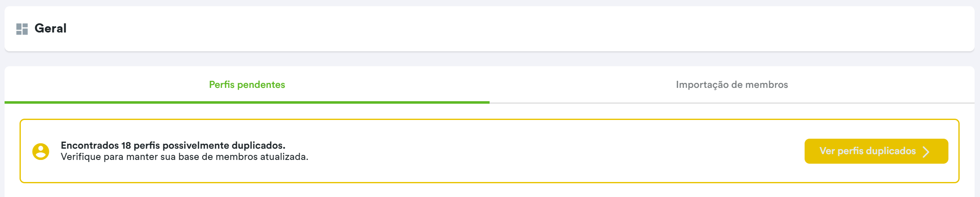Click the Geral heading text
Screen dimensions: 980x197
(50, 28)
